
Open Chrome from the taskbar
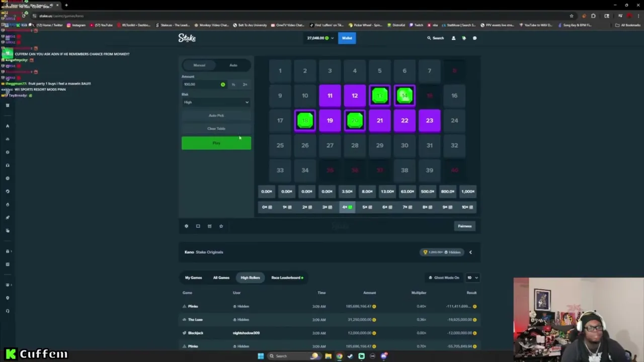(x=339, y=356)
